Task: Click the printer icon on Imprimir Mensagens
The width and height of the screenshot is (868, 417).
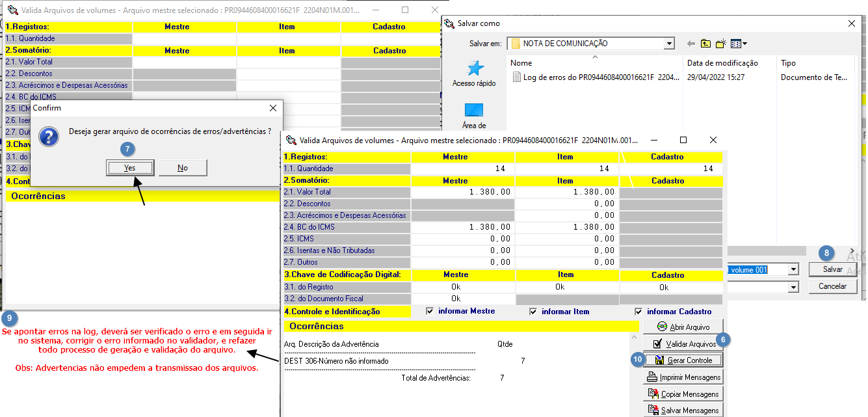Action: click(652, 377)
